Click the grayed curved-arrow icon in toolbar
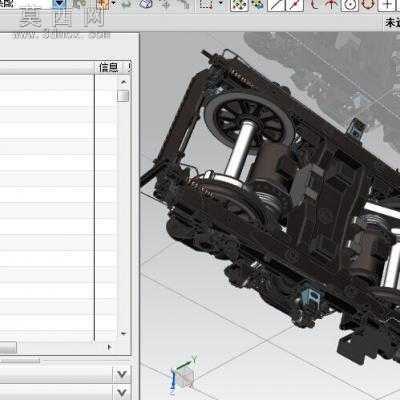 pos(126,5)
